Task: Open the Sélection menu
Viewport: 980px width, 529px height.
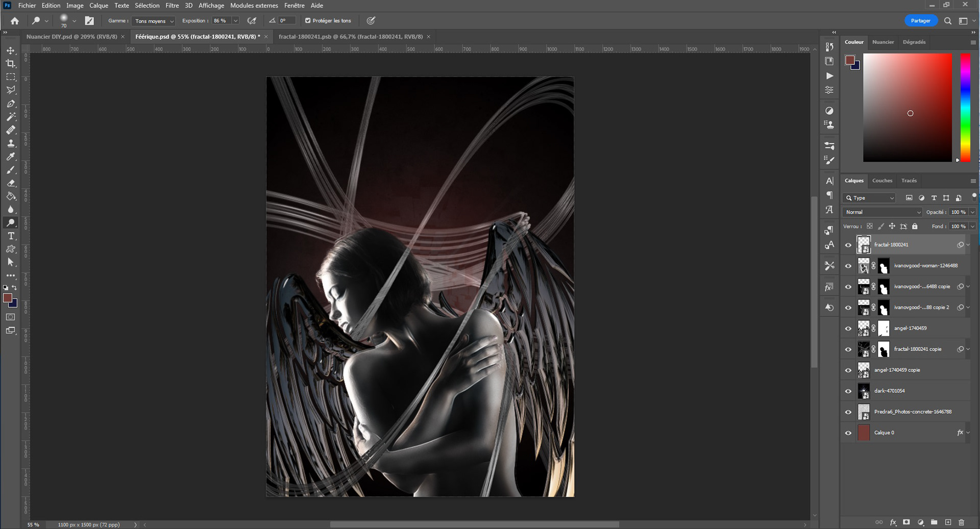Action: (147, 6)
